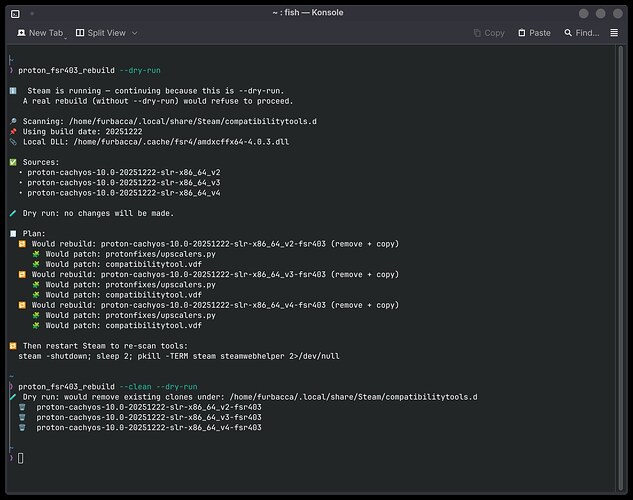Viewport: 633px width, 500px height.
Task: Click the Scanning path 'compatibilitytools.d' line
Action: (193, 121)
